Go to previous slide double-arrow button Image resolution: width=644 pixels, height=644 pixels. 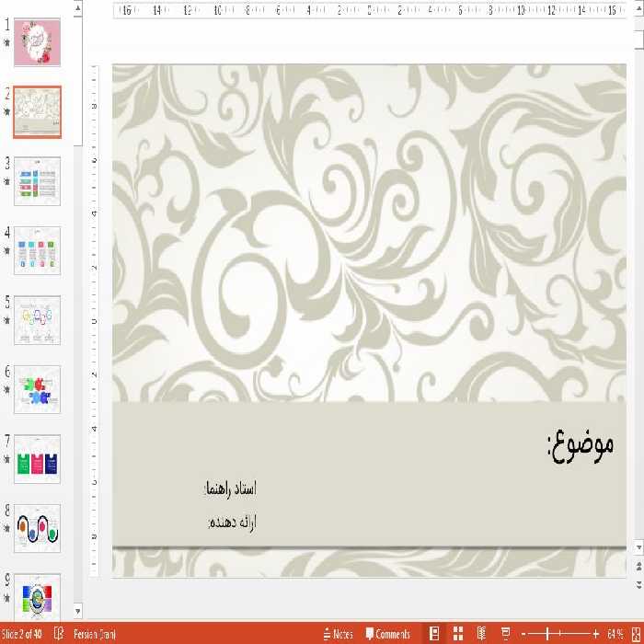click(638, 568)
